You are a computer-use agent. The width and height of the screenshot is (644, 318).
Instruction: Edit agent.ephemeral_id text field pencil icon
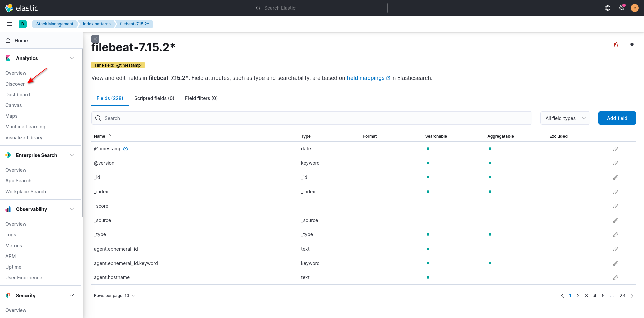tap(616, 249)
